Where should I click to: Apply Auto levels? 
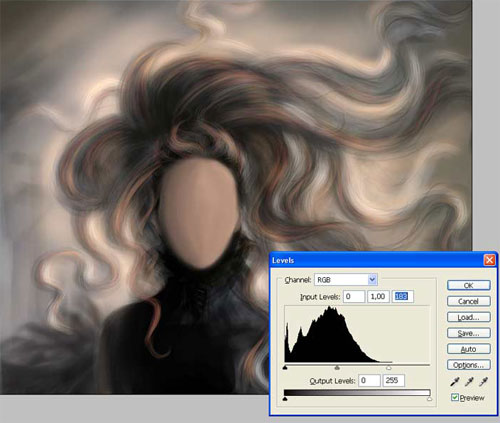click(x=468, y=349)
